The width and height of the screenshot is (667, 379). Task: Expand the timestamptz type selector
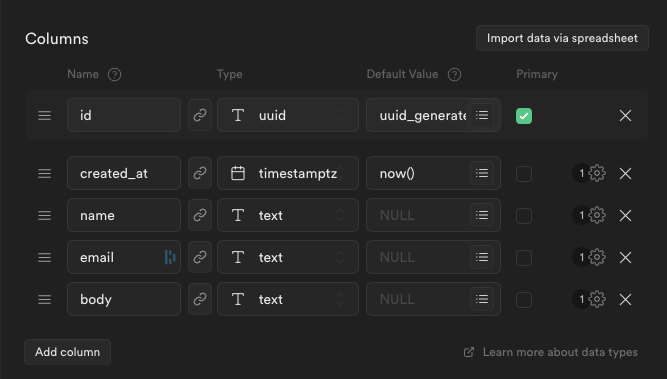[288, 173]
